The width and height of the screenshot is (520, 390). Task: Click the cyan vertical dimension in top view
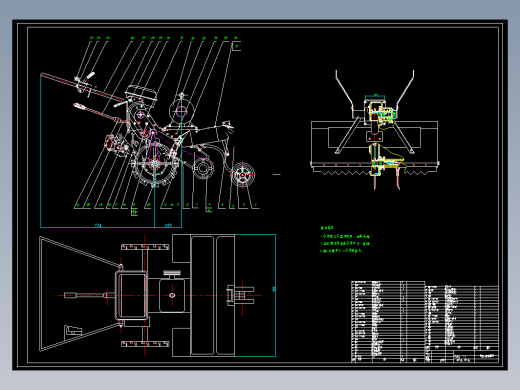[275, 289]
